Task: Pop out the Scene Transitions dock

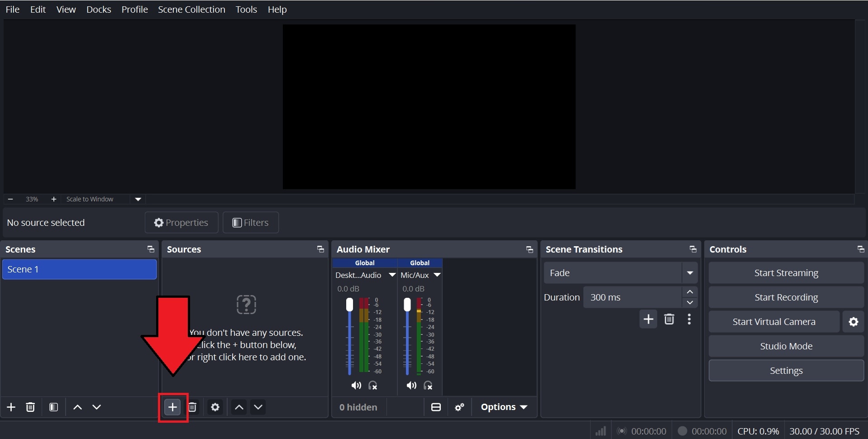Action: click(693, 249)
